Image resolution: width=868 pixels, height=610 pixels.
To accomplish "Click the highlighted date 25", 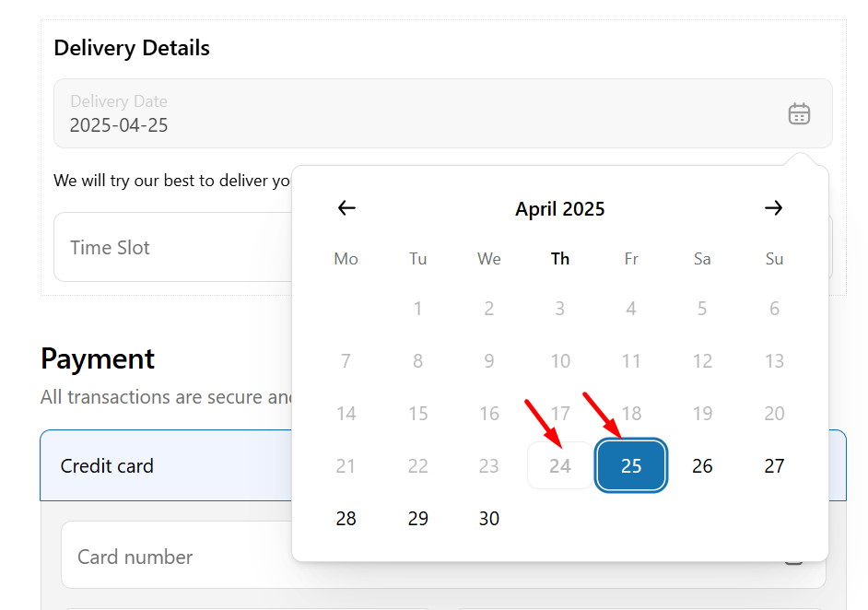I will click(631, 465).
